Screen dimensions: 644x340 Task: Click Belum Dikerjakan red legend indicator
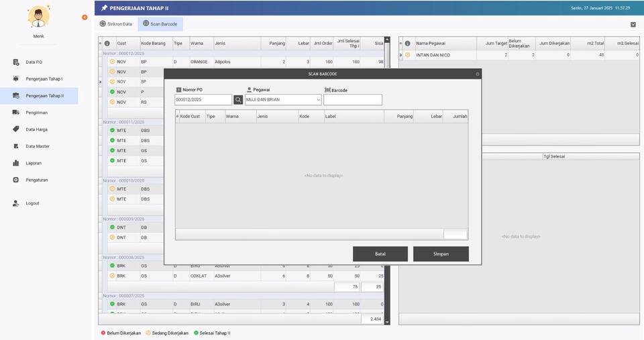point(103,333)
